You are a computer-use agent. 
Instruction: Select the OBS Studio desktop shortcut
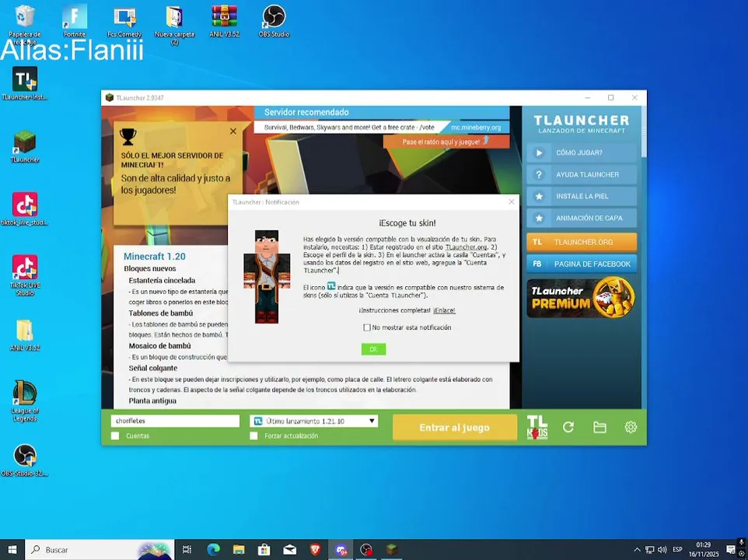coord(274,21)
